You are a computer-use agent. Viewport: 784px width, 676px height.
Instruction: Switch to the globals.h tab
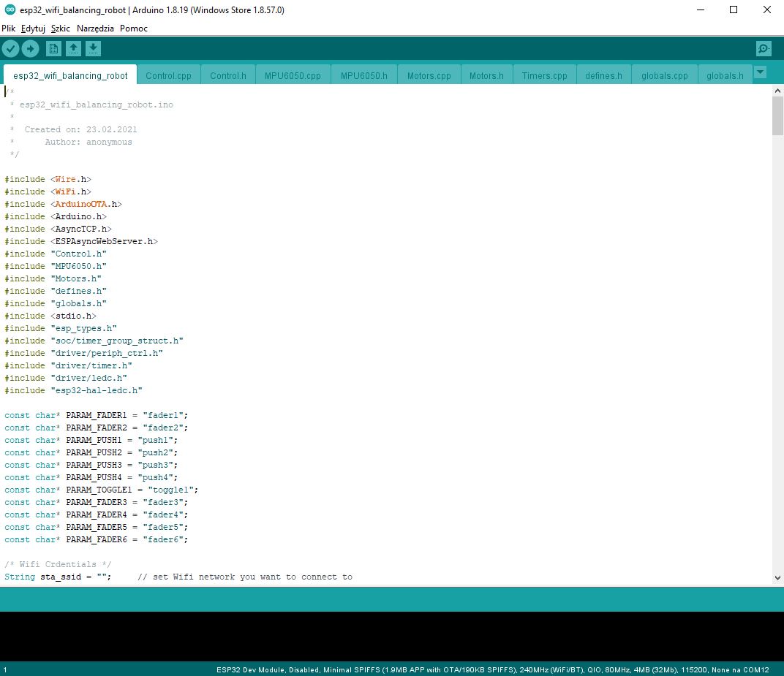[725, 75]
